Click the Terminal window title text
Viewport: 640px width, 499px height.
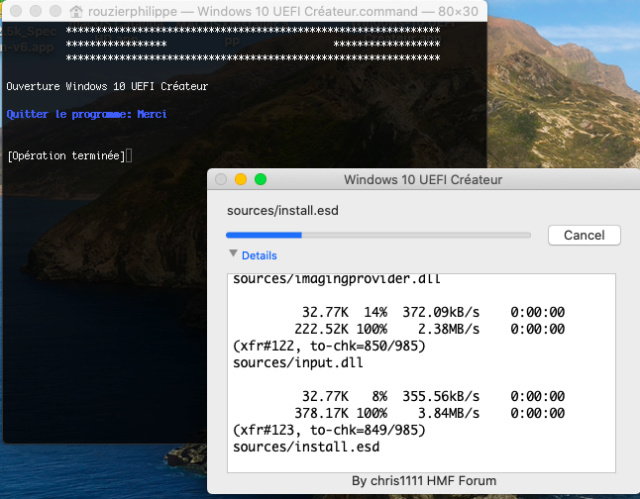pos(283,11)
